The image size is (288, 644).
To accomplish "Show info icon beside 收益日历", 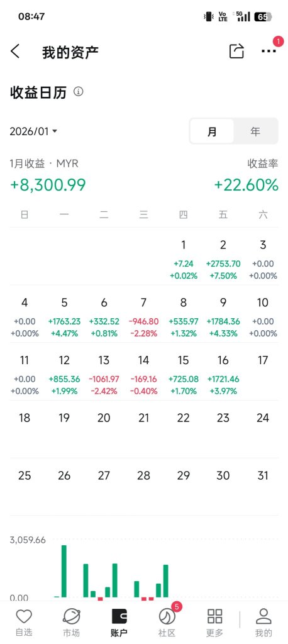I will point(78,91).
